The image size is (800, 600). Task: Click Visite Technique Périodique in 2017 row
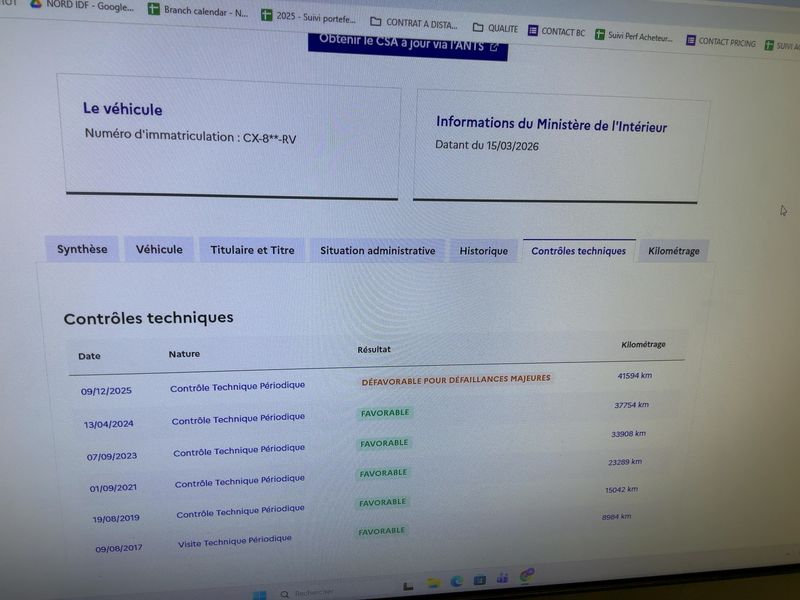235,541
